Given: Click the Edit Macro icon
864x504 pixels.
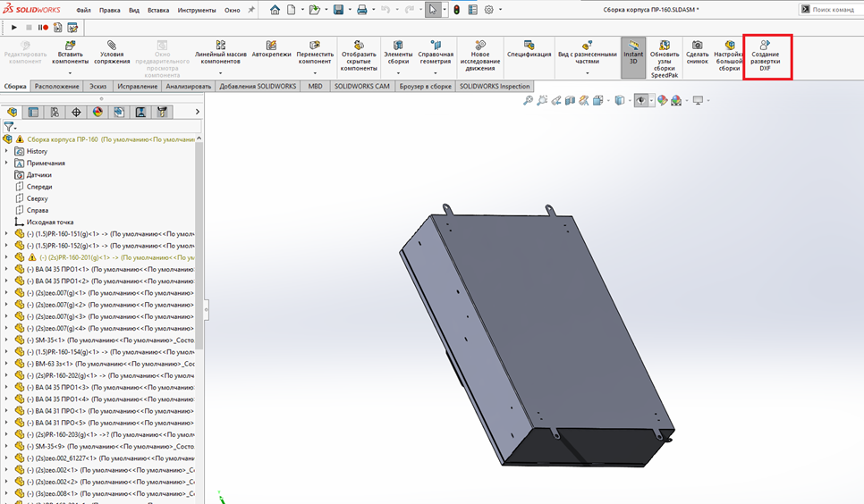Looking at the screenshot, I should (x=72, y=27).
